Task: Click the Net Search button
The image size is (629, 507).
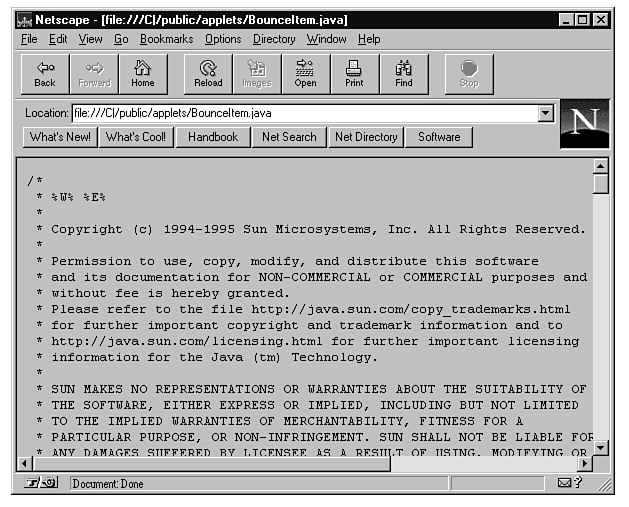Action: click(289, 137)
